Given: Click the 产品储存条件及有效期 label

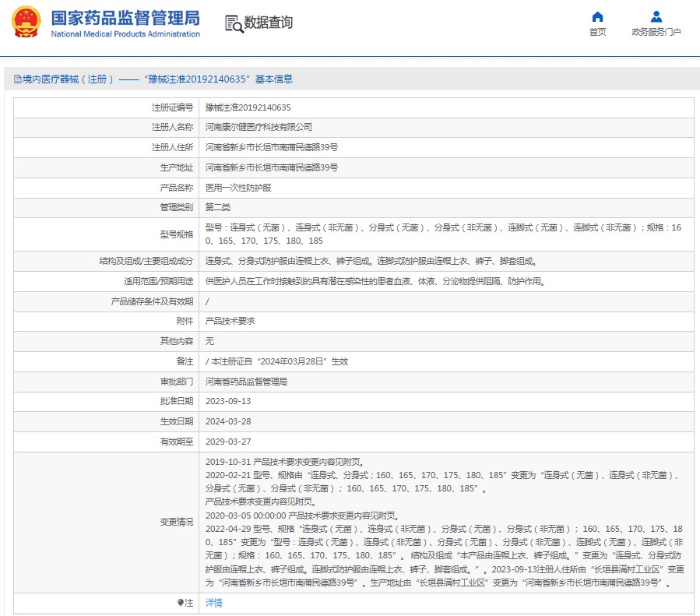Looking at the screenshot, I should 152,301.
